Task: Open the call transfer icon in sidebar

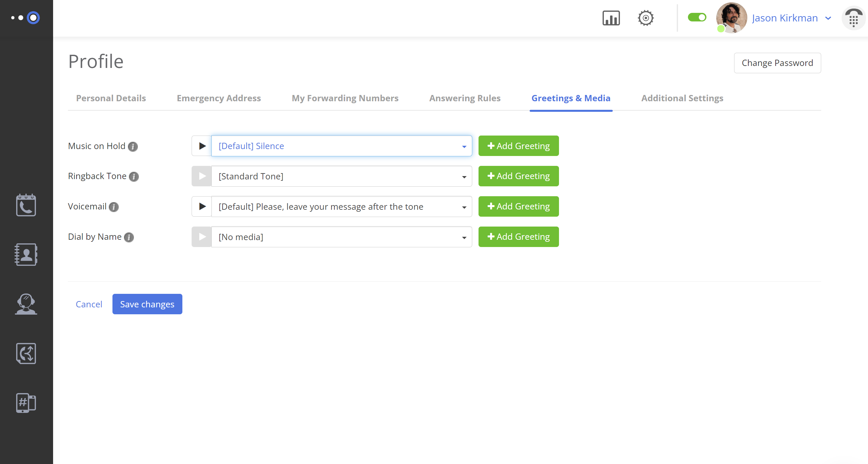Action: click(x=26, y=354)
